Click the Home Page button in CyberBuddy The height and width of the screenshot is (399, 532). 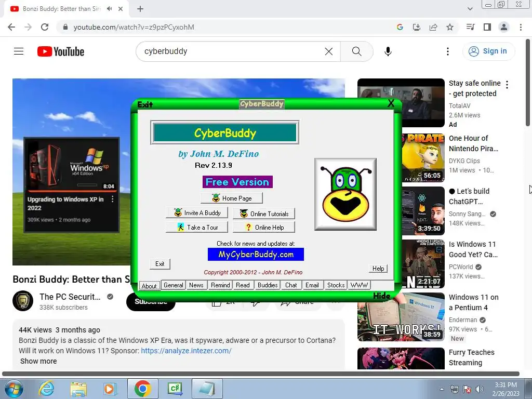[232, 198]
